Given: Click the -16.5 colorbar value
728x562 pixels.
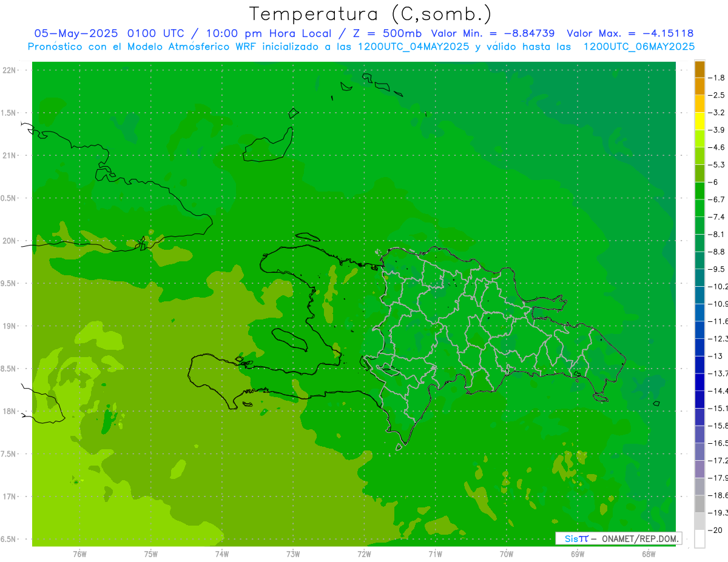Looking at the screenshot, I should click(718, 443).
